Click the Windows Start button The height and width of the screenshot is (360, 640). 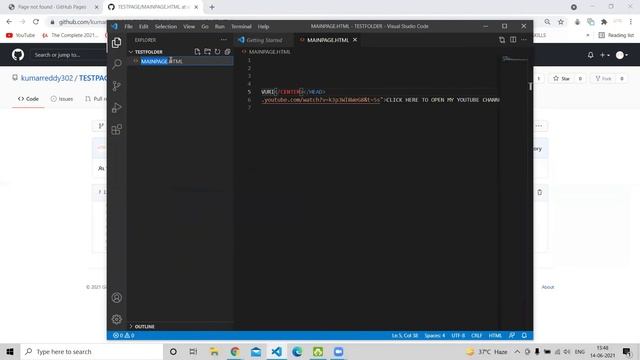(x=10, y=351)
